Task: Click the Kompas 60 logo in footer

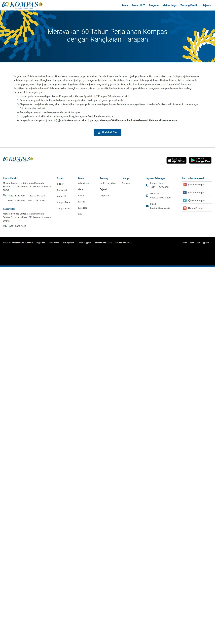Action: click(18, 159)
